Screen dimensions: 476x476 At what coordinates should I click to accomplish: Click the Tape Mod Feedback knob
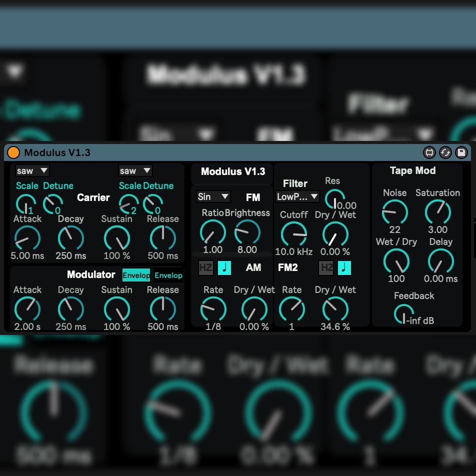[x=403, y=314]
